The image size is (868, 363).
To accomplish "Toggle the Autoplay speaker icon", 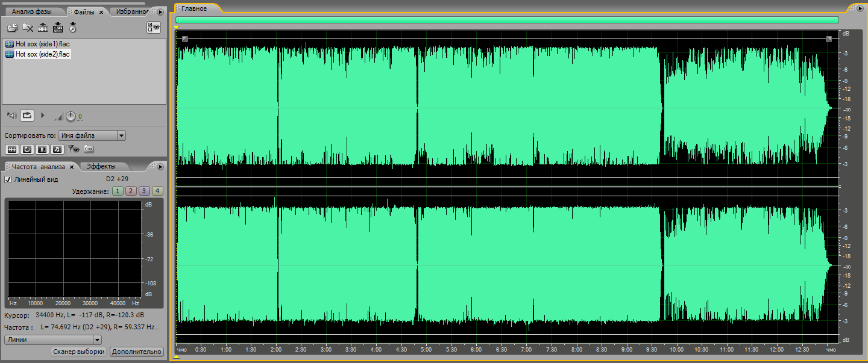I will [11, 115].
